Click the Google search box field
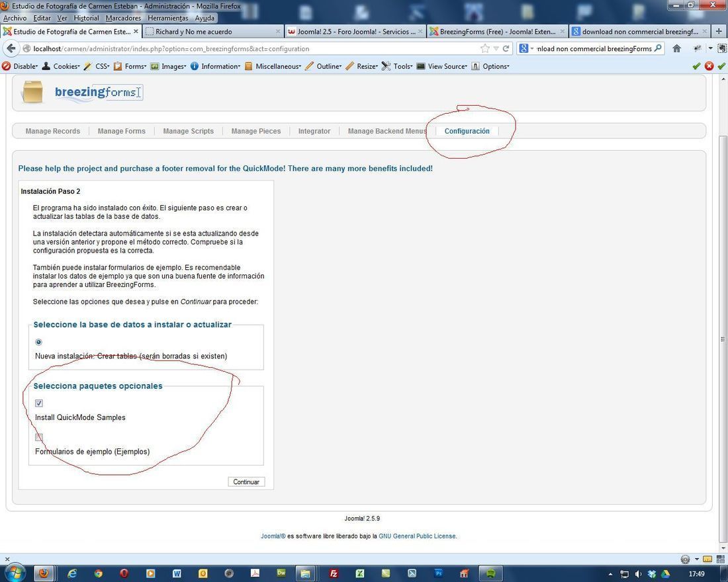The image size is (728, 582). (590, 48)
